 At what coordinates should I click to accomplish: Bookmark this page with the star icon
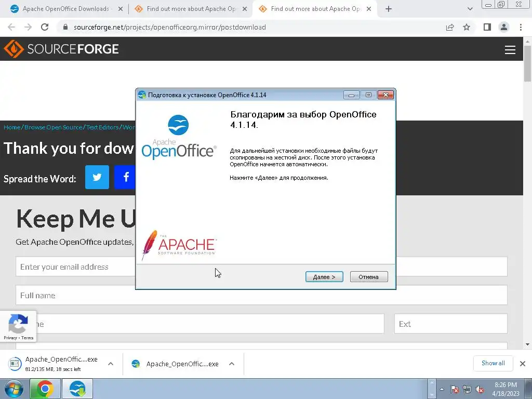[467, 27]
